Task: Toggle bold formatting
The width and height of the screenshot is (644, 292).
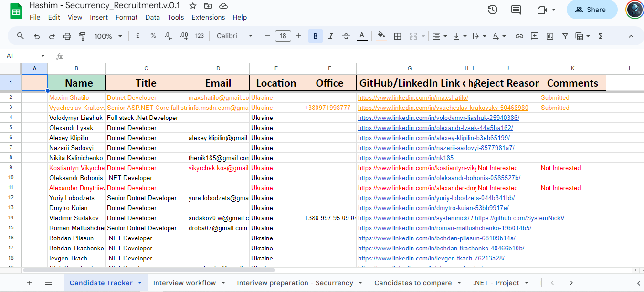Action: [316, 36]
